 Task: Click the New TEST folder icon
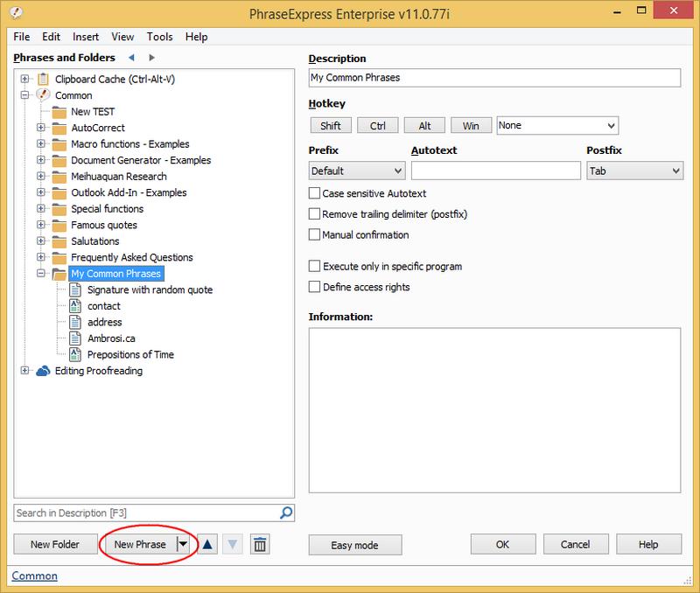(x=59, y=112)
